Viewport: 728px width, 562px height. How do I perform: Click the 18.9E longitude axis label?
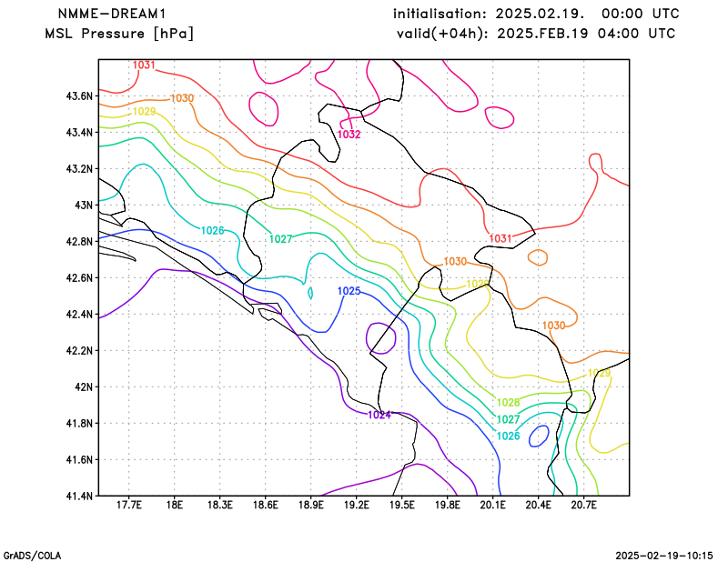click(x=310, y=506)
